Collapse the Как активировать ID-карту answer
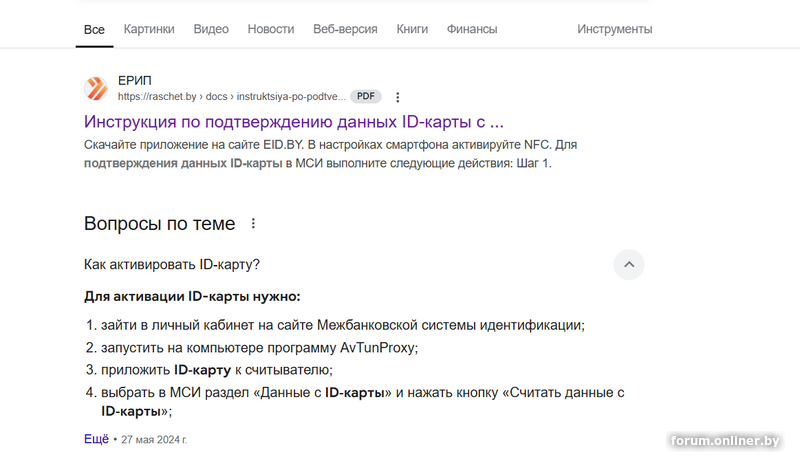The image size is (800, 462). [x=629, y=265]
